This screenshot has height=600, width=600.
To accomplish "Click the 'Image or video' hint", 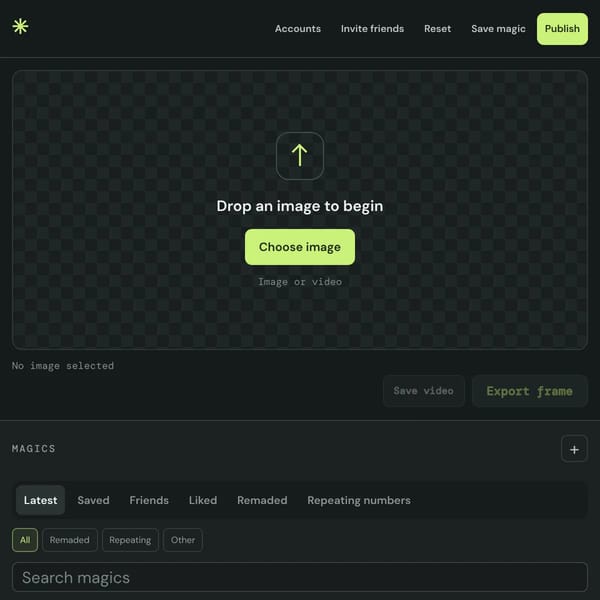I will click(300, 282).
